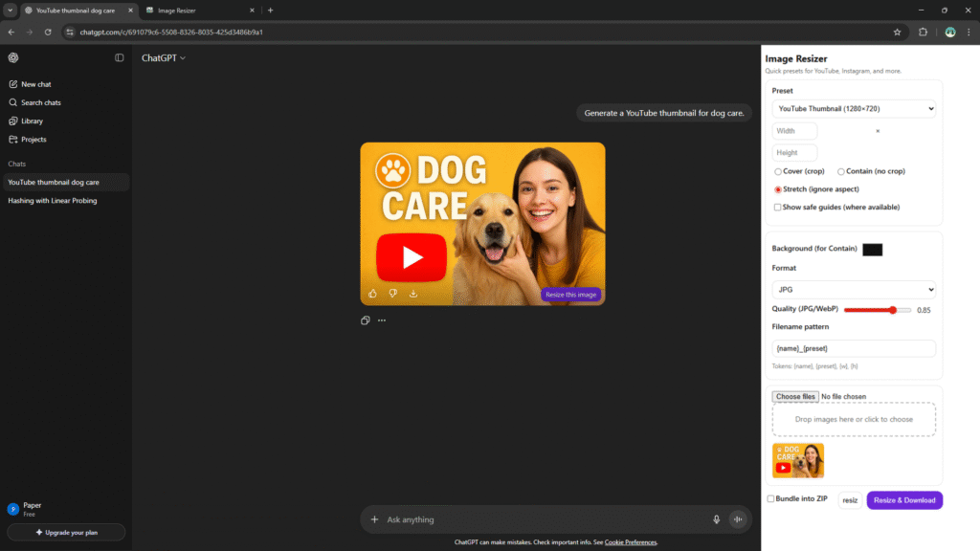Check the Bundle into ZIP option
This screenshot has height=551, width=980.
771,498
